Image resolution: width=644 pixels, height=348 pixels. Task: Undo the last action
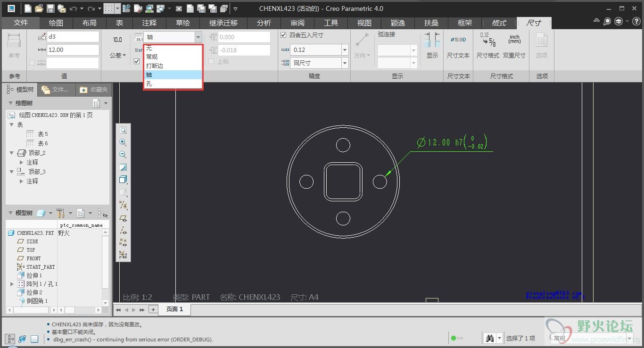point(73,8)
